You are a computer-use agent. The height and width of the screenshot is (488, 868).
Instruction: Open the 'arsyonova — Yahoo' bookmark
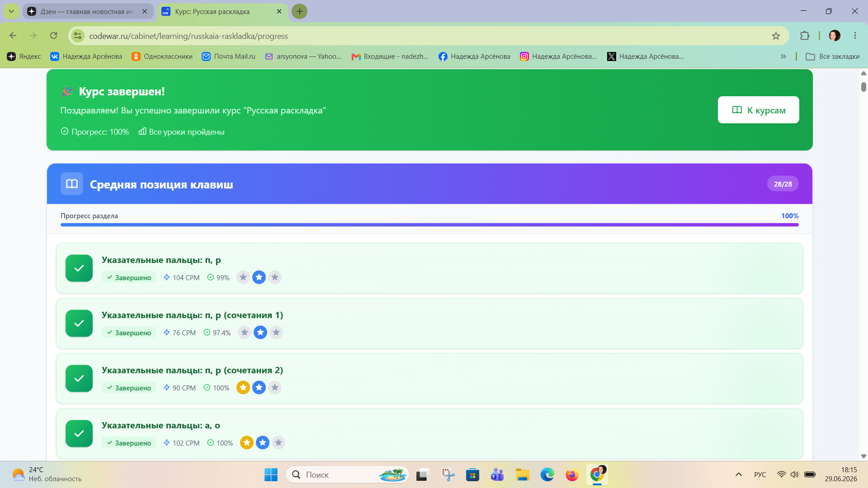(303, 56)
